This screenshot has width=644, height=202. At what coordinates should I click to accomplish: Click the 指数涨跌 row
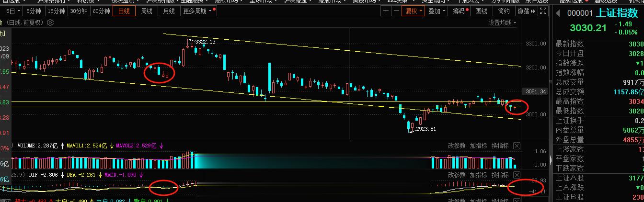(x=599, y=63)
